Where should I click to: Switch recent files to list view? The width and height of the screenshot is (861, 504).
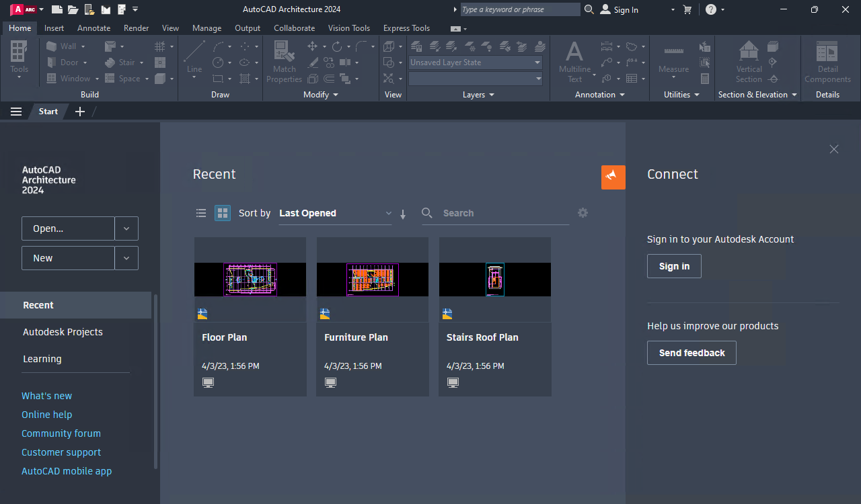(201, 213)
